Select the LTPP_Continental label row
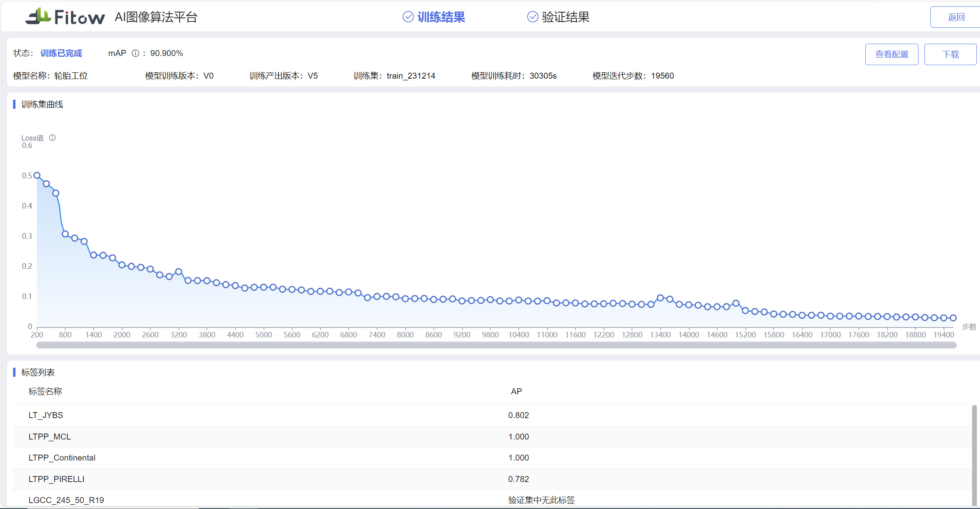 (492, 458)
